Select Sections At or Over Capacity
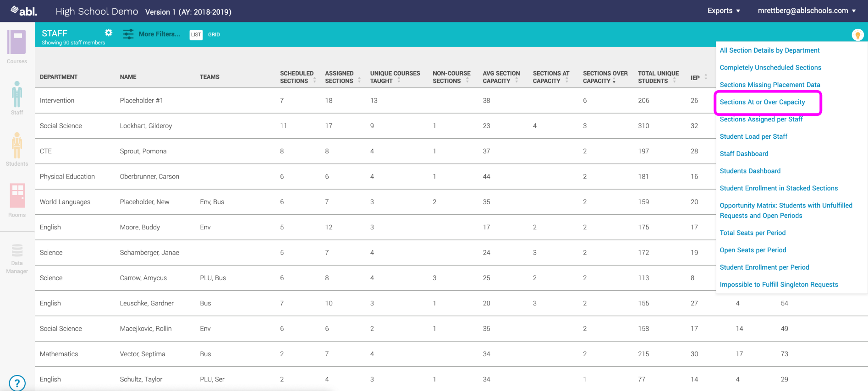 pyautogui.click(x=762, y=102)
